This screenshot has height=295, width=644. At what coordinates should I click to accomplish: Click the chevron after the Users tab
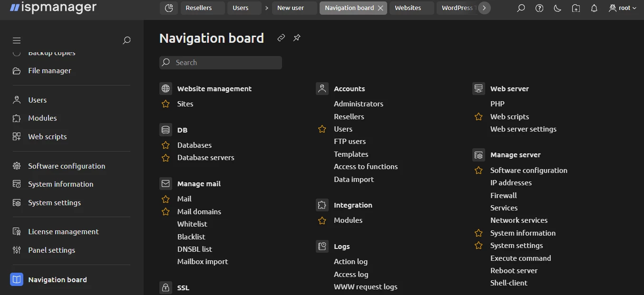tap(266, 8)
